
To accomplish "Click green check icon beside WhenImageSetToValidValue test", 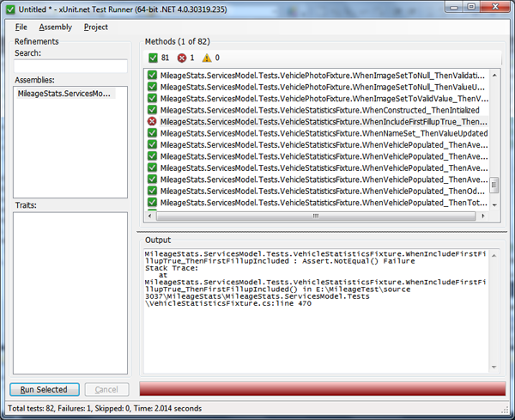I will coord(152,99).
